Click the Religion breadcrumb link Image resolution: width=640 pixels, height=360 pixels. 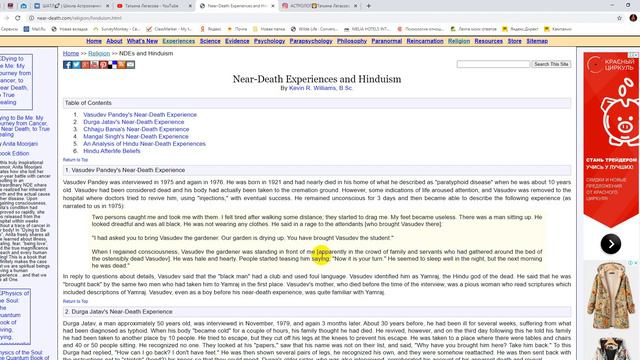(x=99, y=53)
